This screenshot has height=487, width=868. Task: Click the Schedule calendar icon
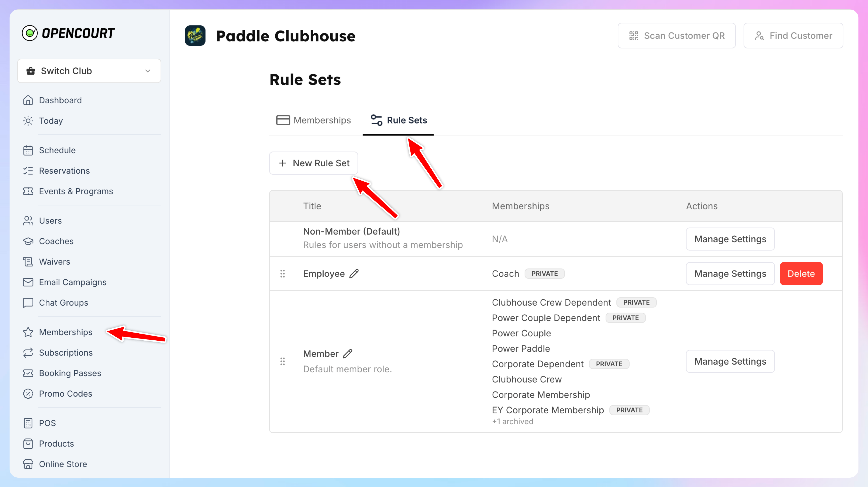28,150
